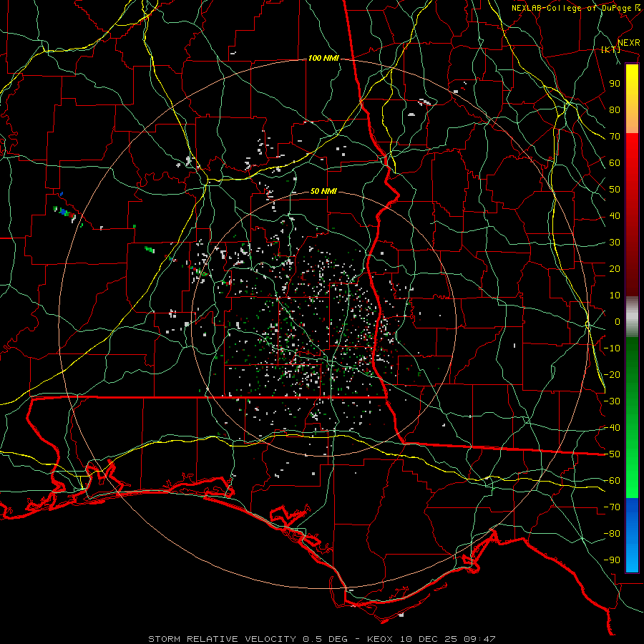Click the -90 value on the velocity scale
The width and height of the screenshot is (644, 644).
[x=612, y=560]
